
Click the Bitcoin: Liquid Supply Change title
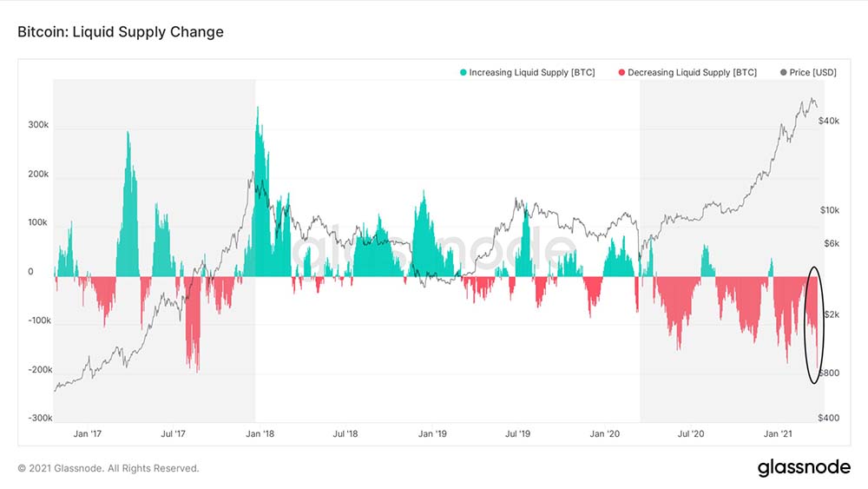pos(121,32)
